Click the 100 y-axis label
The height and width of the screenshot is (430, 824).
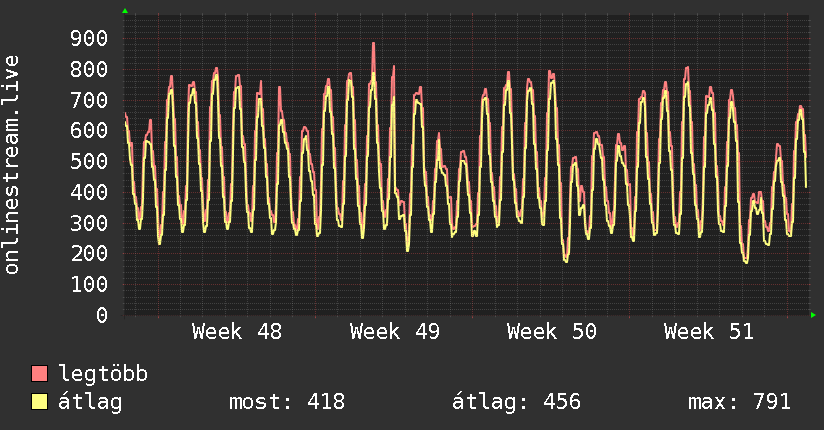click(89, 284)
